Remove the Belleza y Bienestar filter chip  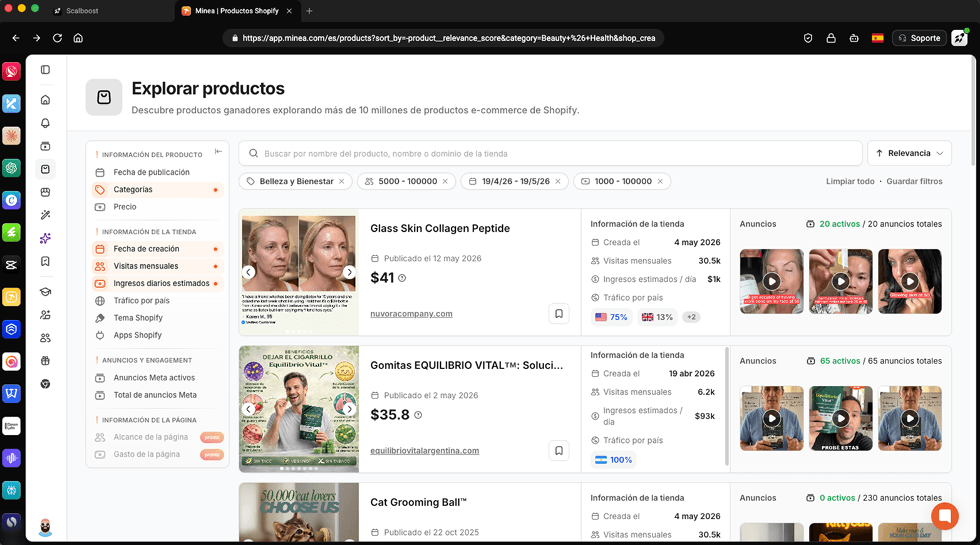pyautogui.click(x=341, y=182)
